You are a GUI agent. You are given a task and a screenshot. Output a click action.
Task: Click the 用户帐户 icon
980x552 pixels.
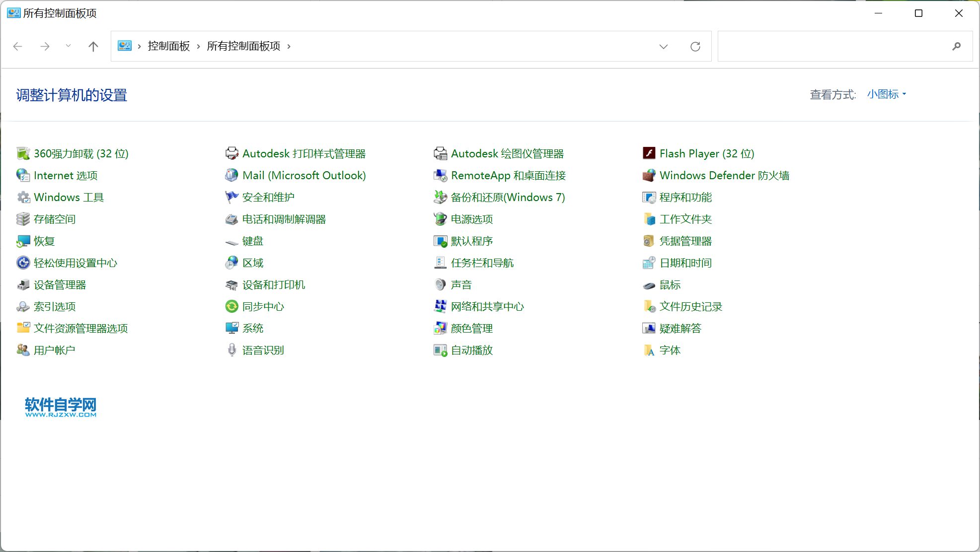coord(23,350)
